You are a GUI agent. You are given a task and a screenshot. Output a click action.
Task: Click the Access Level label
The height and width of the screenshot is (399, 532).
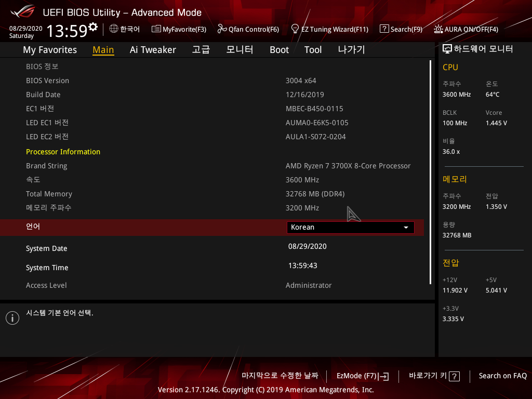coord(46,285)
